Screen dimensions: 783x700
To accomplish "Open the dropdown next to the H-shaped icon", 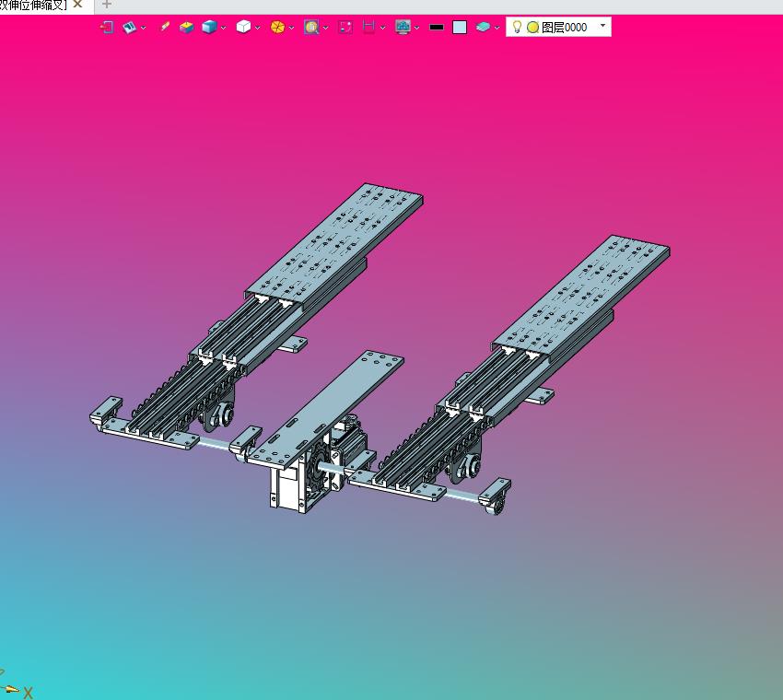I will tap(383, 28).
